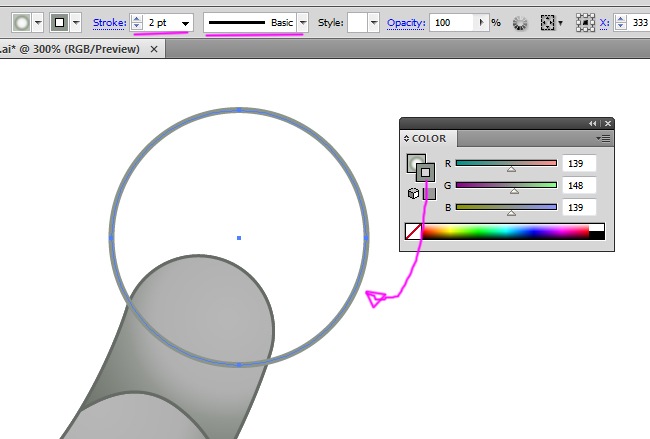Click the stroke color swatch in control bar

point(59,22)
